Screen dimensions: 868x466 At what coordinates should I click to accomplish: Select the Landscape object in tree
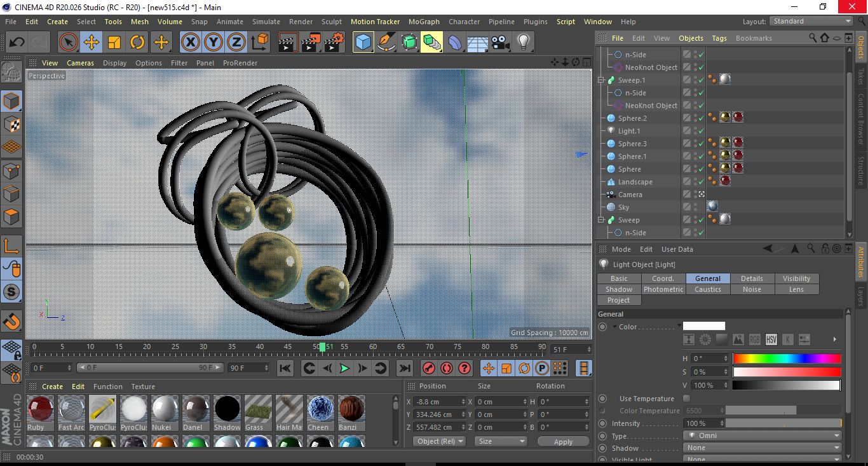pos(635,182)
